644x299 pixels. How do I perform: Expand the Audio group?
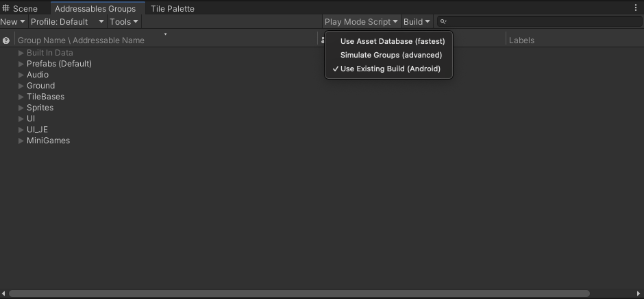tap(21, 75)
